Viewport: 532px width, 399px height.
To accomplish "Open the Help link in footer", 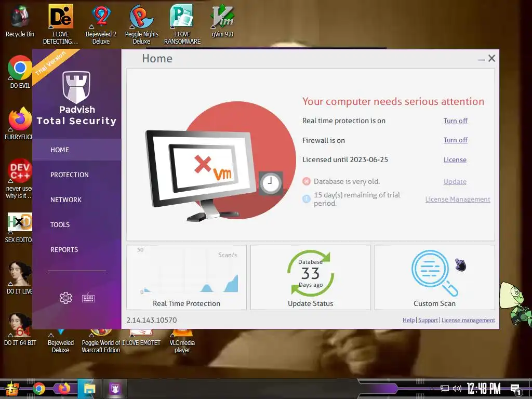I will click(408, 320).
